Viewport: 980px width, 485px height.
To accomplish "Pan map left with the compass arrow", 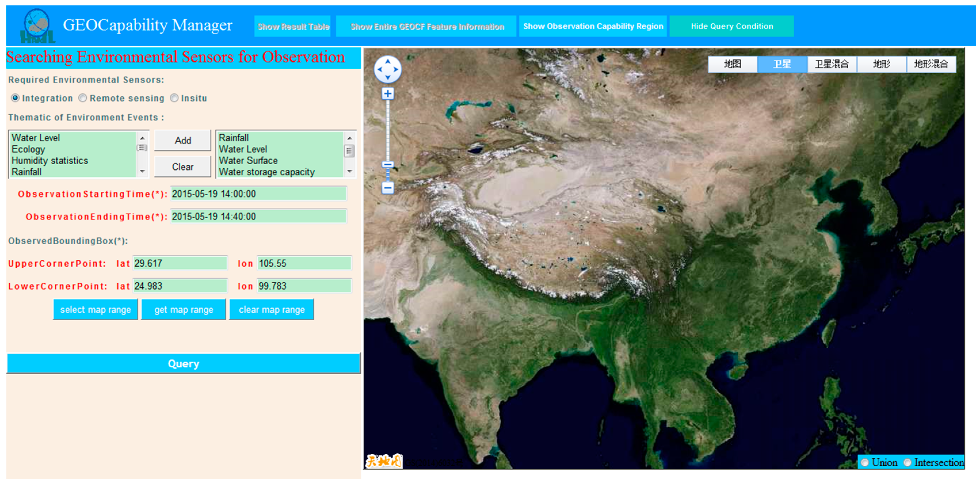I will click(x=379, y=70).
